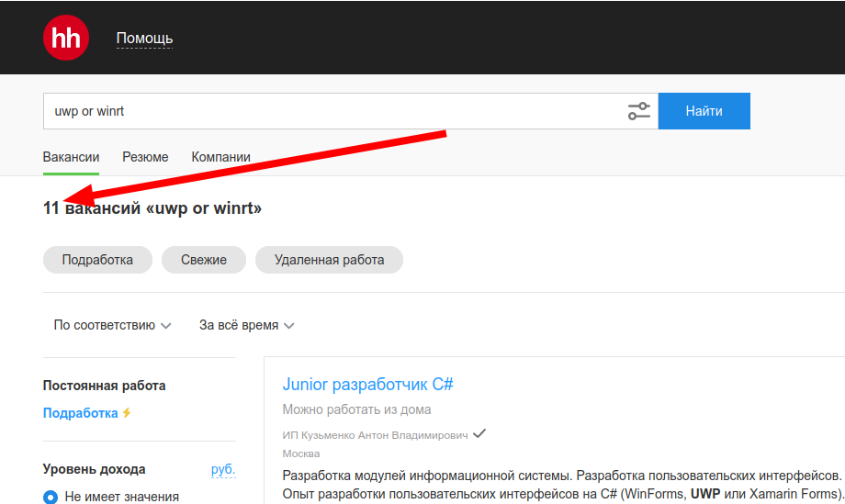The height and width of the screenshot is (504, 845).
Task: Click the hh logo icon
Action: coord(66,38)
